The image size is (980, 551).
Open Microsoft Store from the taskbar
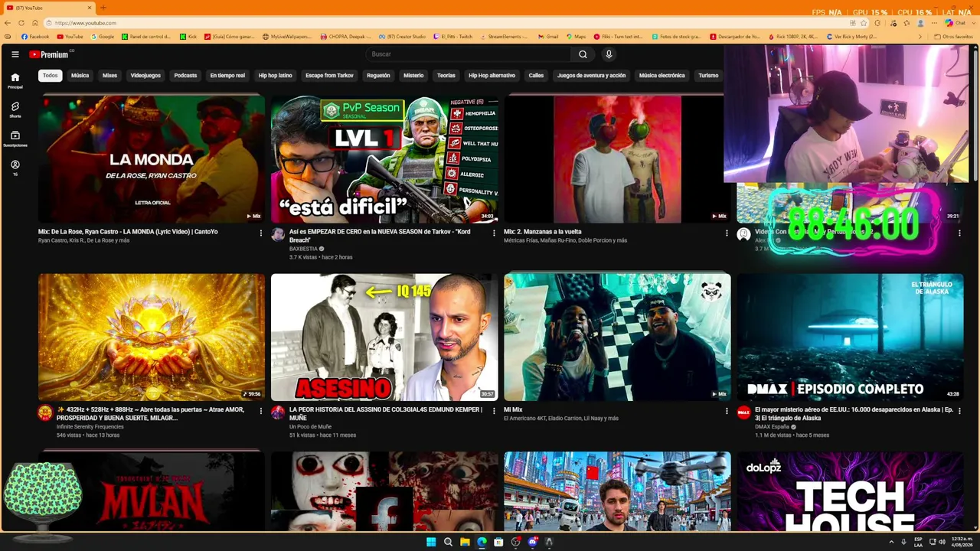point(498,542)
